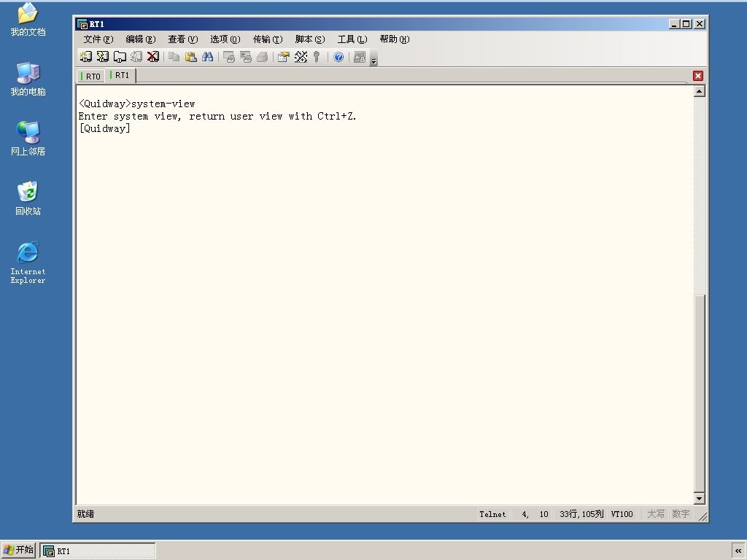
Task: Open the 查看(V) menu
Action: (183, 39)
